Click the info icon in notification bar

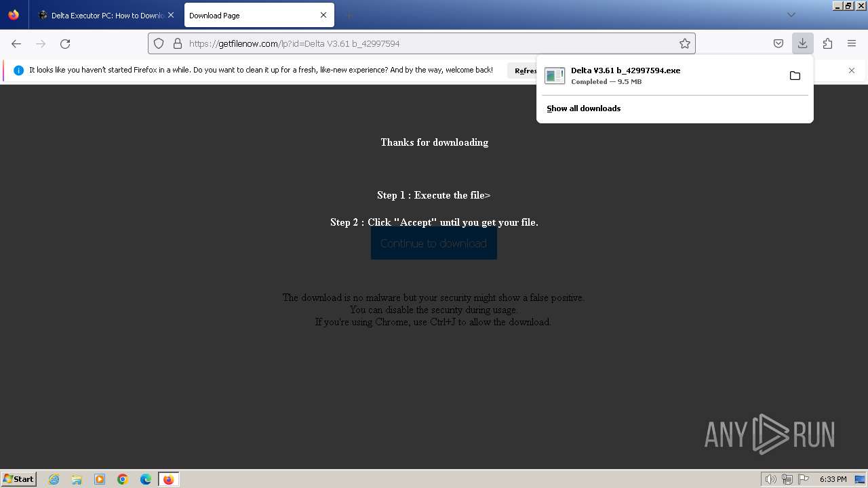point(18,70)
